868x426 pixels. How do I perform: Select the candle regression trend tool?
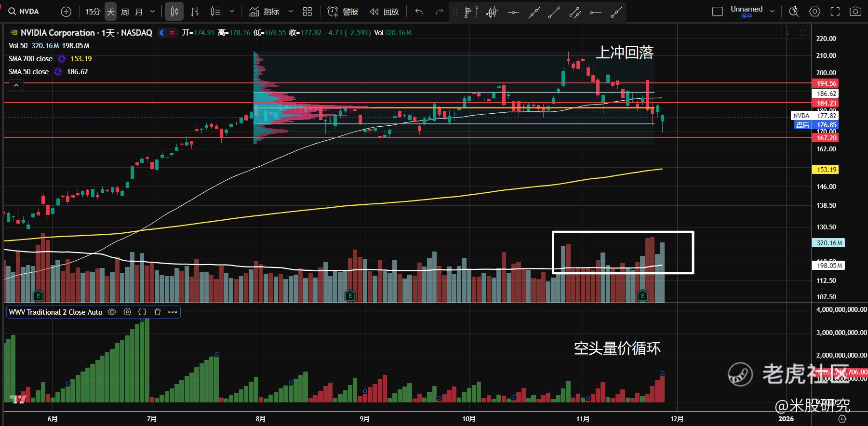pyautogui.click(x=492, y=12)
